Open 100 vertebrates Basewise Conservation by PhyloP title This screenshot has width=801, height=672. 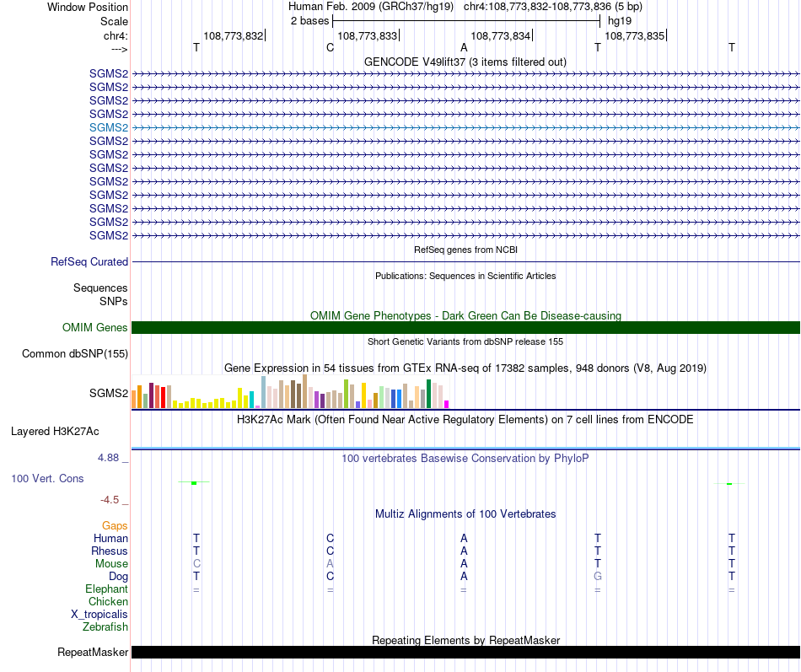point(465,459)
